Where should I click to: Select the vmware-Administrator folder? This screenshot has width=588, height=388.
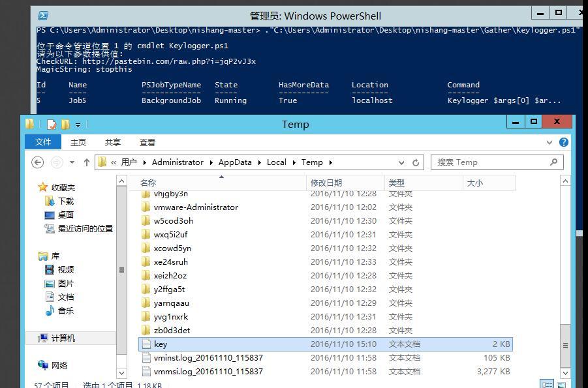point(326,207)
